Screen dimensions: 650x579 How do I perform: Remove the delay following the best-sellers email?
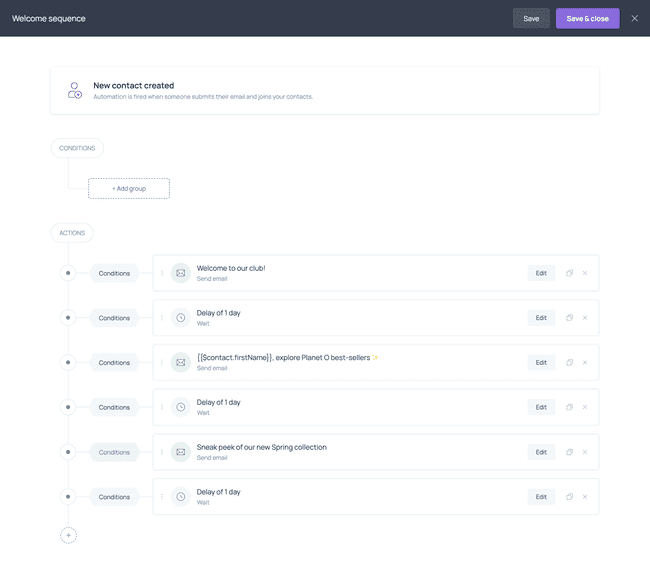tap(585, 407)
